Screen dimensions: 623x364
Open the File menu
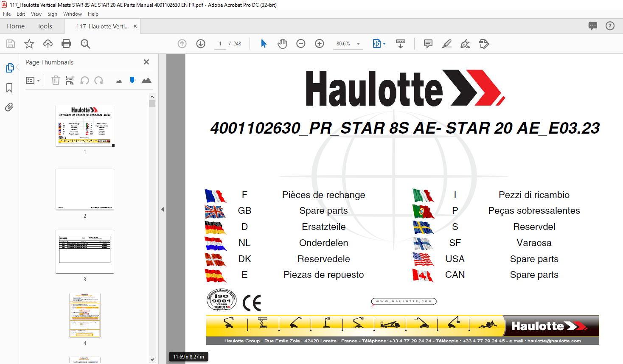pos(7,14)
